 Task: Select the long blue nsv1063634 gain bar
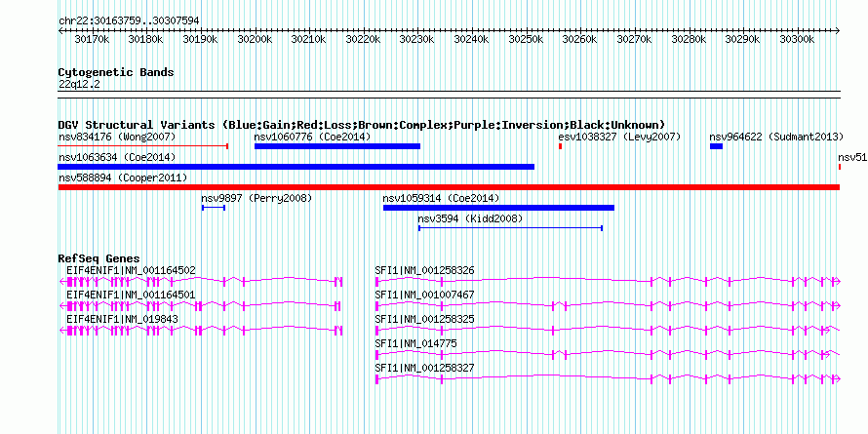pyautogui.click(x=296, y=167)
